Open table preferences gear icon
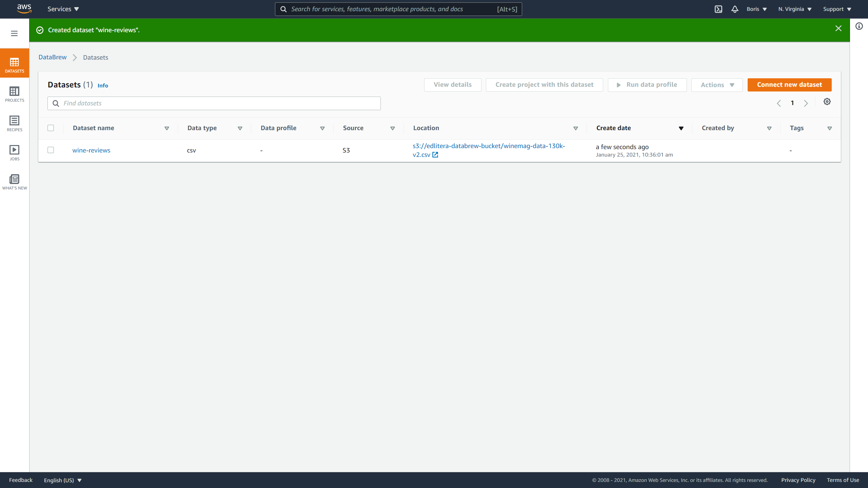This screenshot has width=868, height=488. (827, 102)
